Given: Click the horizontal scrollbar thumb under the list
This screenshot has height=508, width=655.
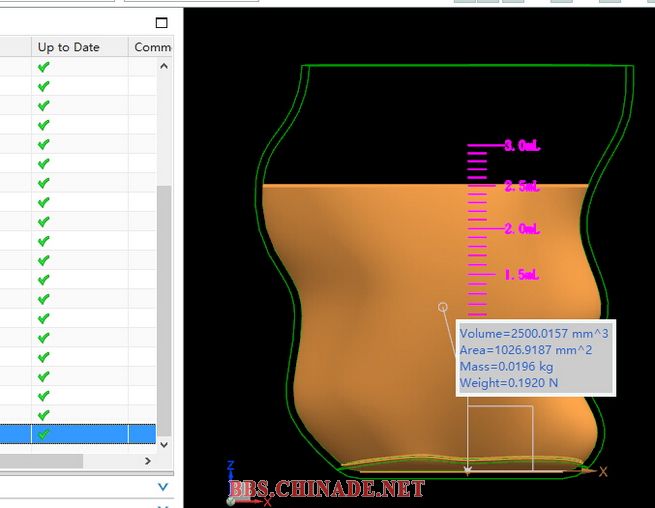Looking at the screenshot, I should coord(41,461).
